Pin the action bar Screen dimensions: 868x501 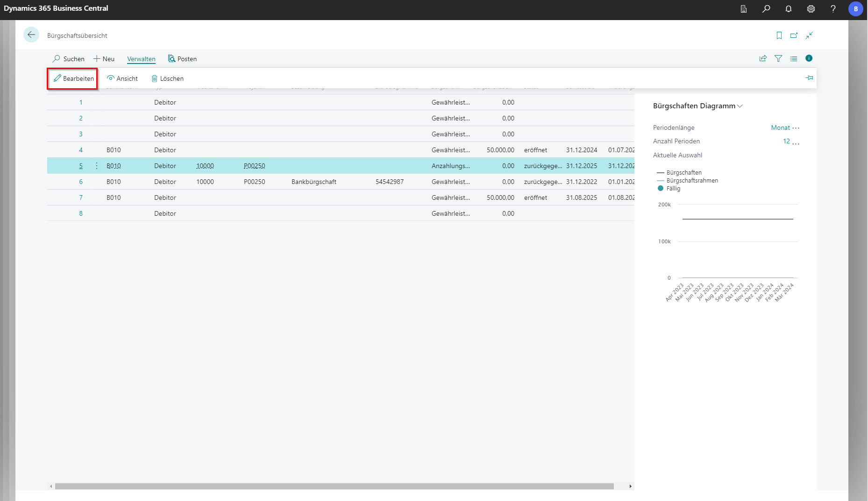point(809,78)
